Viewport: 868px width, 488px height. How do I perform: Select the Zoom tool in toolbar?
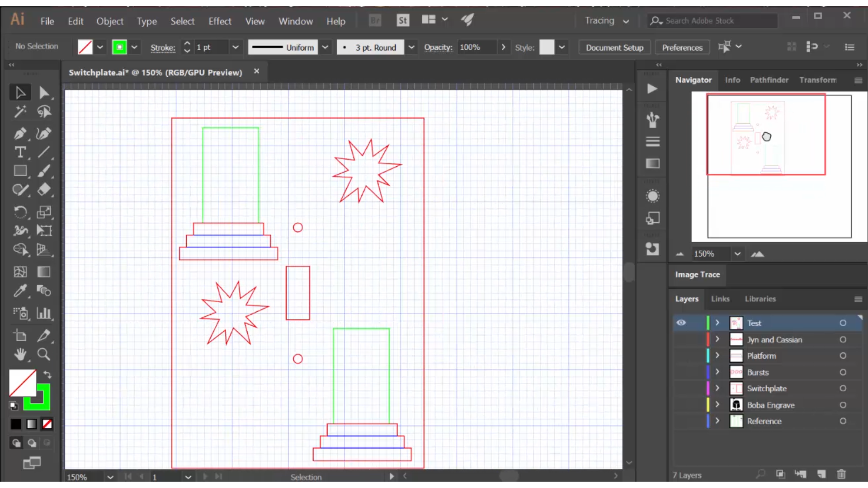pos(43,355)
